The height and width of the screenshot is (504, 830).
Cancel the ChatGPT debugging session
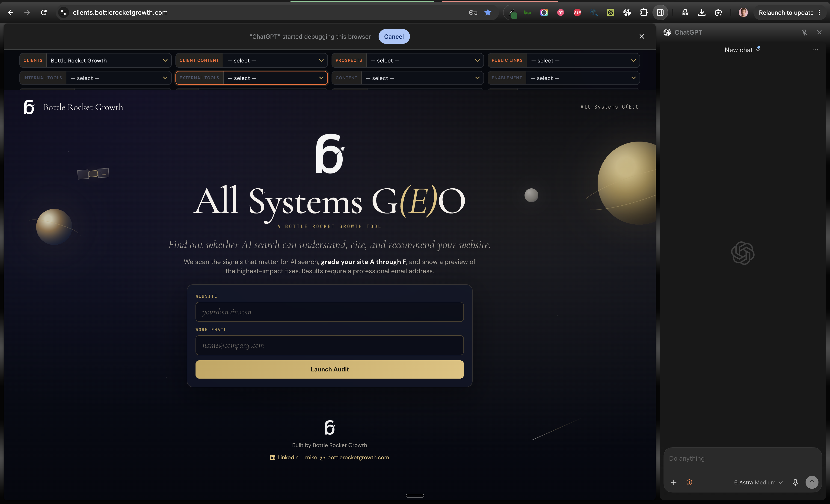pos(394,36)
